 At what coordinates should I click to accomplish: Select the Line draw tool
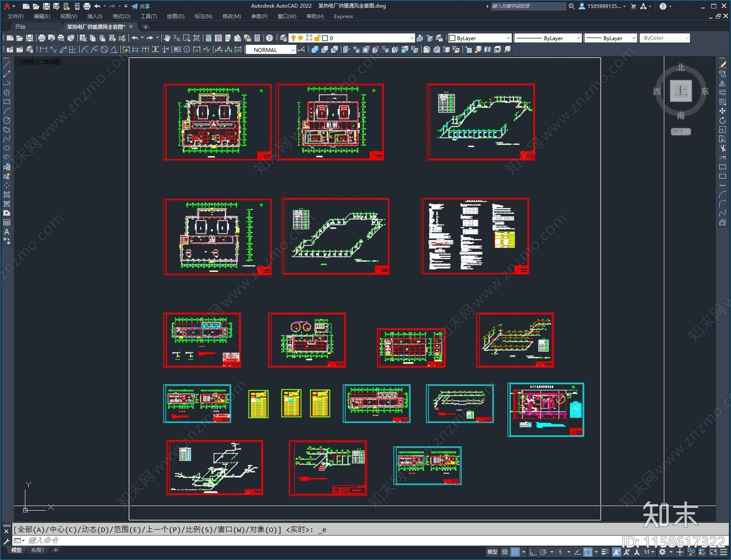(6, 65)
